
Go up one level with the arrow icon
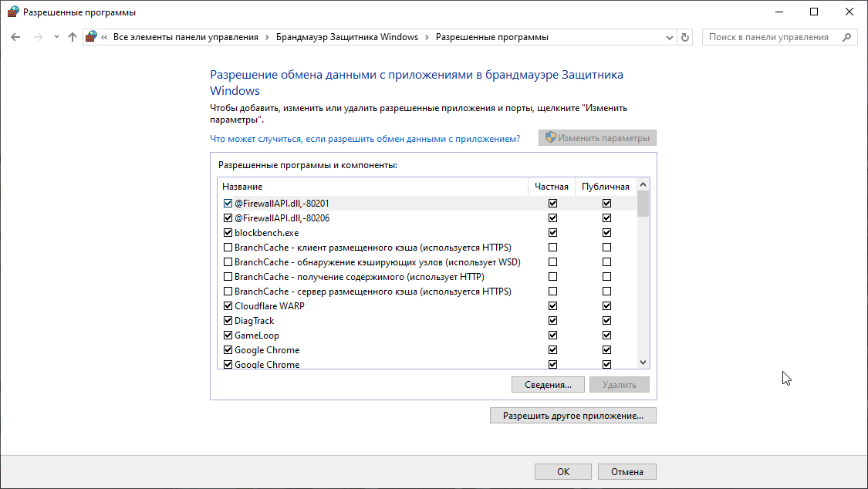[72, 36]
